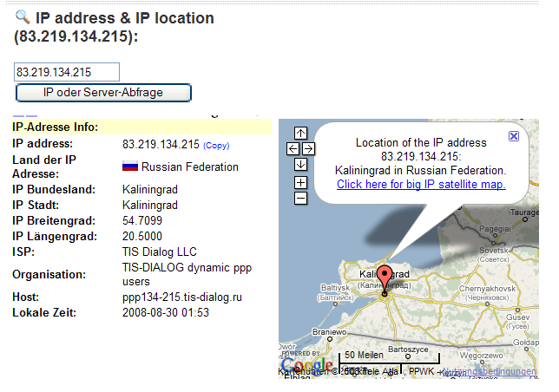Focus the IP address input field
Screen dimensions: 559x392
coord(67,72)
